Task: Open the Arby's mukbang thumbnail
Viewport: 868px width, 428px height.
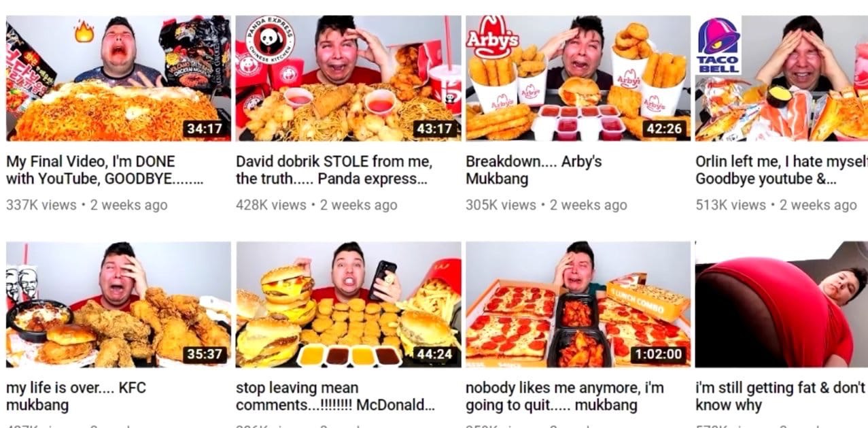Action: point(578,78)
